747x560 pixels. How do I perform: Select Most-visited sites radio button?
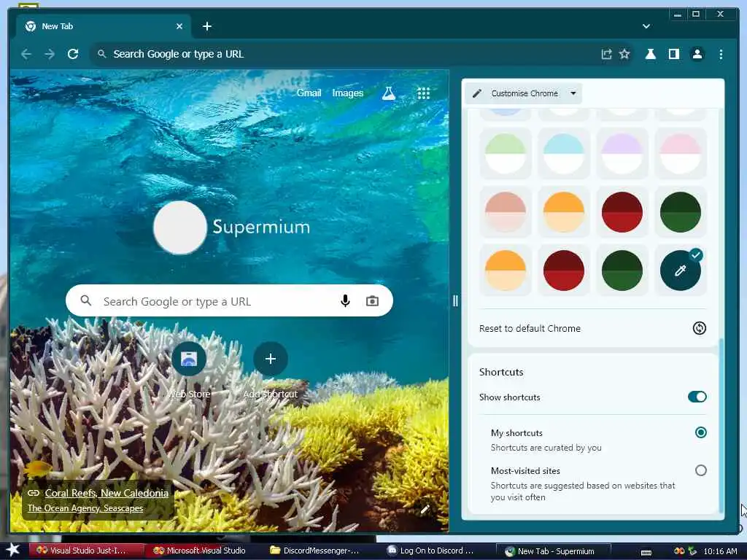click(700, 470)
